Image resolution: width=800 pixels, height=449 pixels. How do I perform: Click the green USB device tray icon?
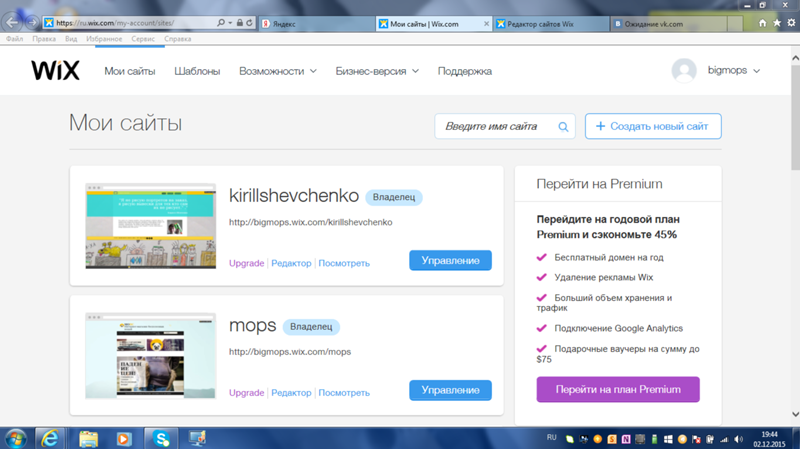(x=654, y=439)
